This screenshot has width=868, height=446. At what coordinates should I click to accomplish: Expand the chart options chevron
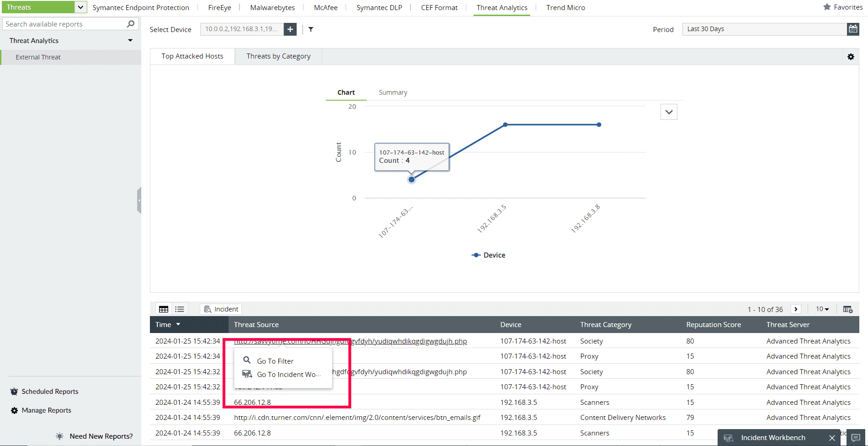click(669, 111)
